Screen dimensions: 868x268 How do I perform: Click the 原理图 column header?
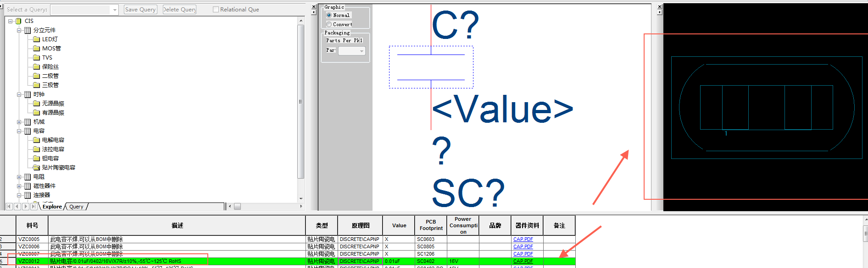(361, 225)
